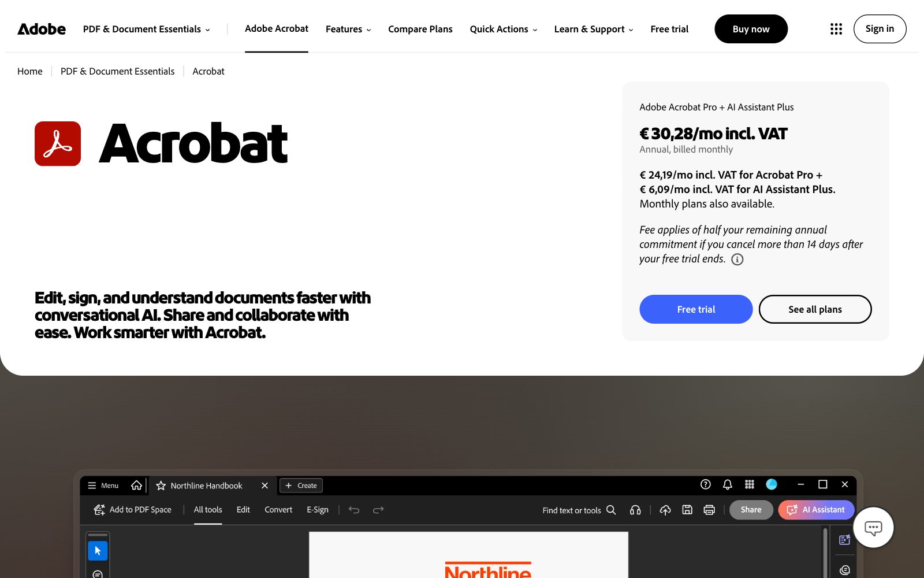Screen dimensions: 924x578
Task: Click the Adobe logo in the header
Action: (42, 29)
